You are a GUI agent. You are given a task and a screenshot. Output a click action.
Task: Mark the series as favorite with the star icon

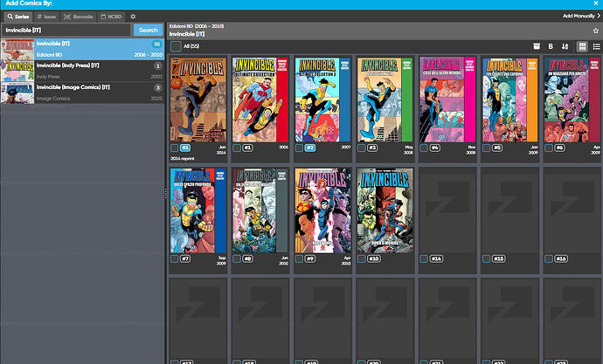596,31
